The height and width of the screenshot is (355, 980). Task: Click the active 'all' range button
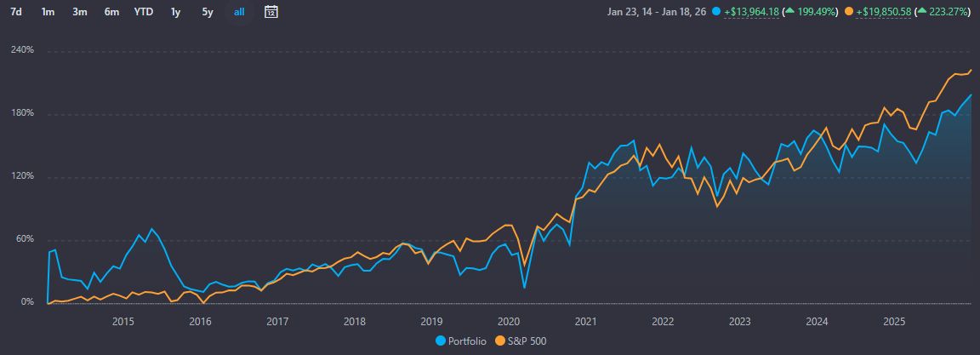[239, 12]
